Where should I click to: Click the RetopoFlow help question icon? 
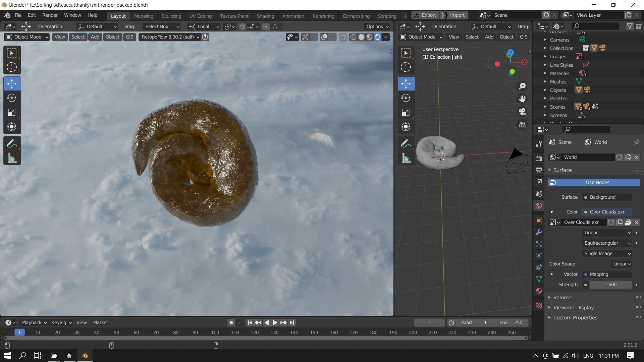pyautogui.click(x=205, y=37)
